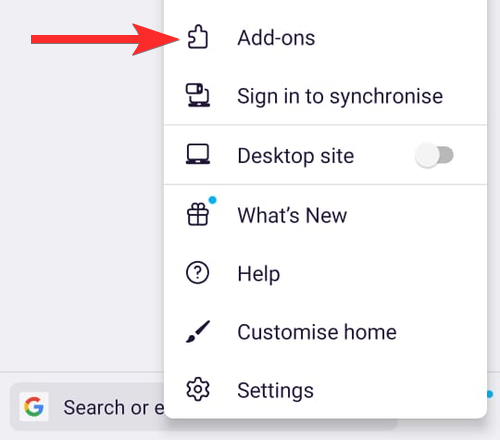Screen dimensions: 500x440
Task: Click the gift box icon
Action: point(198,215)
